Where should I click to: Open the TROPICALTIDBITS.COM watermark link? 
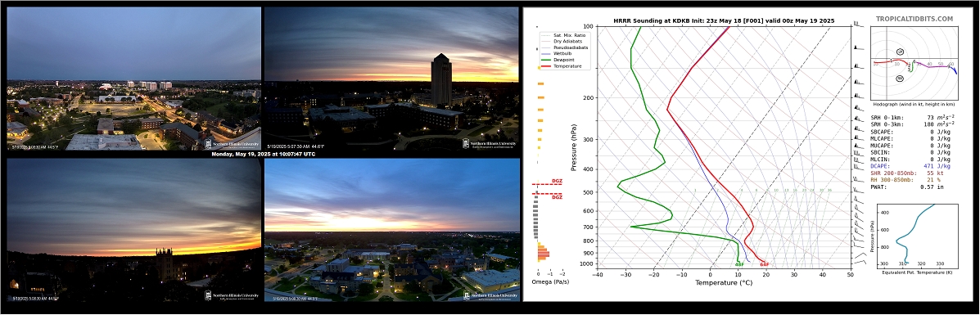point(915,20)
